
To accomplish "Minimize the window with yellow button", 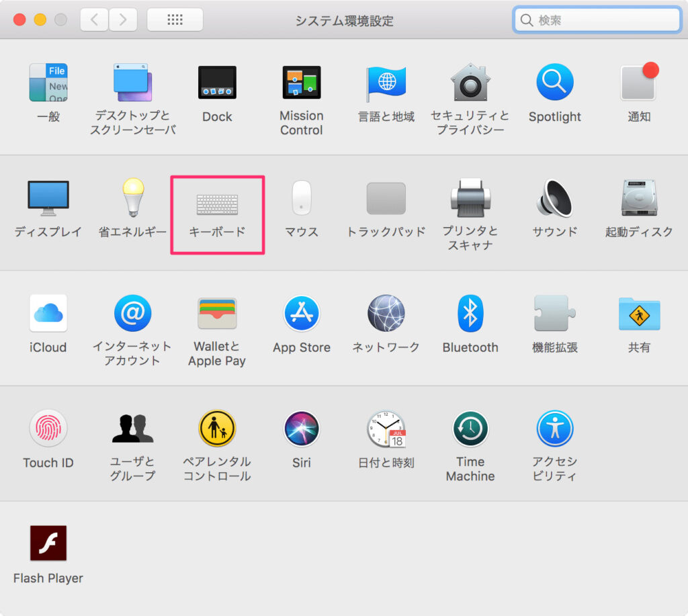I will (40, 19).
